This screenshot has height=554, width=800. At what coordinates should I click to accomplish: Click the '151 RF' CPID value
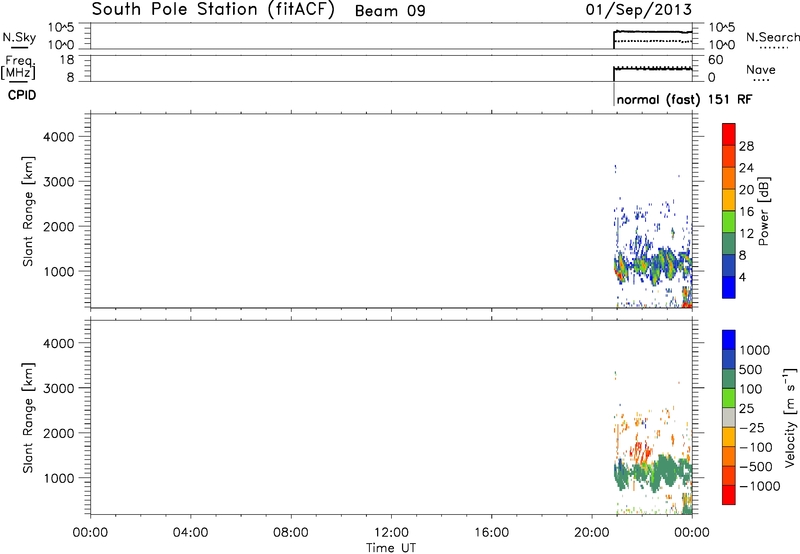point(730,99)
